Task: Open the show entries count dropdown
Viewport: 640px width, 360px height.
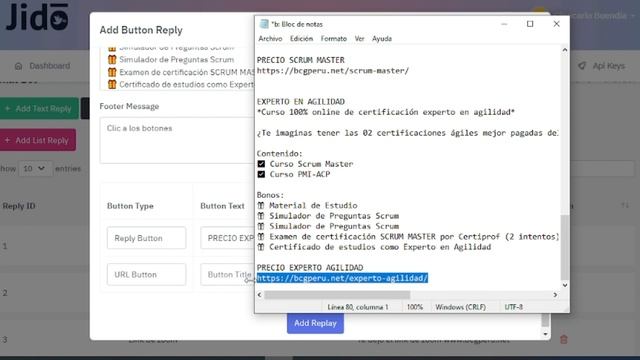Action: (35, 169)
